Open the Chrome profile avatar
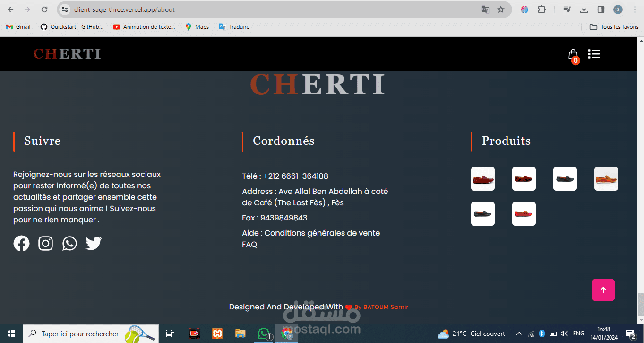Viewport: 644px width, 343px height. coord(618,9)
